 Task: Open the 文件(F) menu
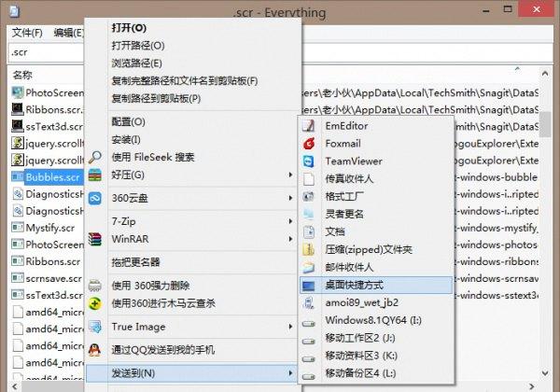click(x=27, y=33)
